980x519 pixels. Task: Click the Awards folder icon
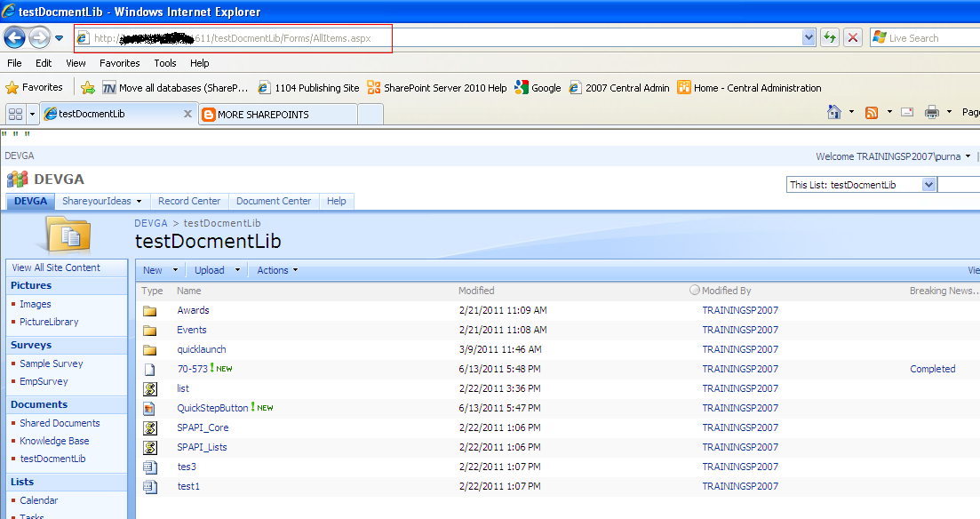tap(150, 311)
